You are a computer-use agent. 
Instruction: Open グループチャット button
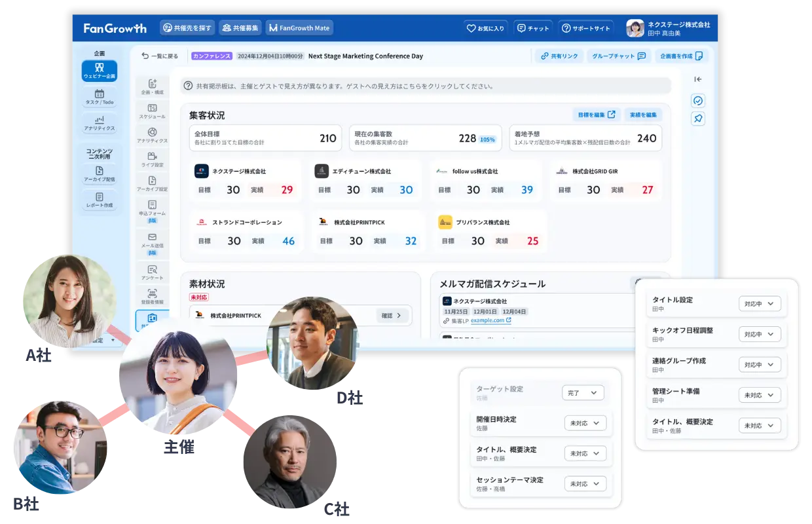(619, 56)
